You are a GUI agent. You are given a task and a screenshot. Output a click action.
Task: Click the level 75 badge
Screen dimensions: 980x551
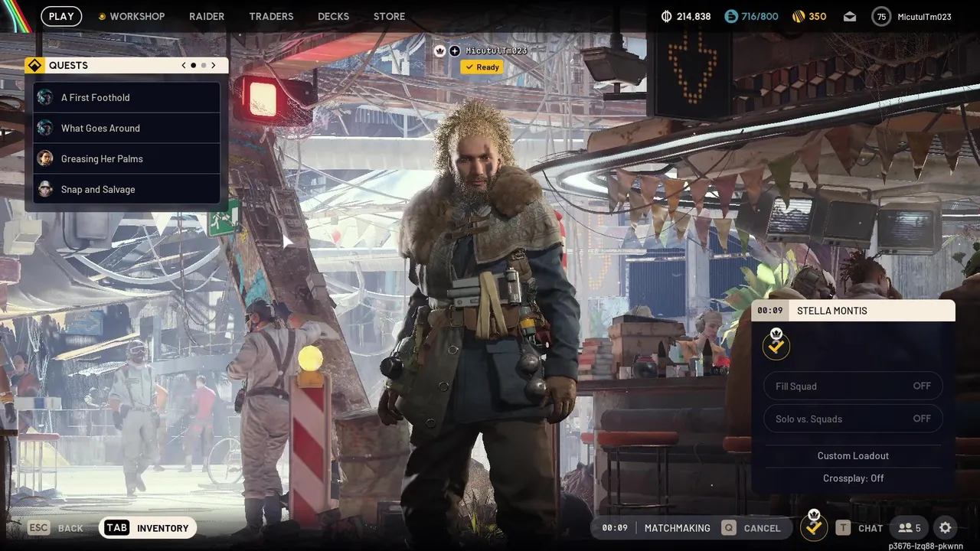pyautogui.click(x=881, y=16)
